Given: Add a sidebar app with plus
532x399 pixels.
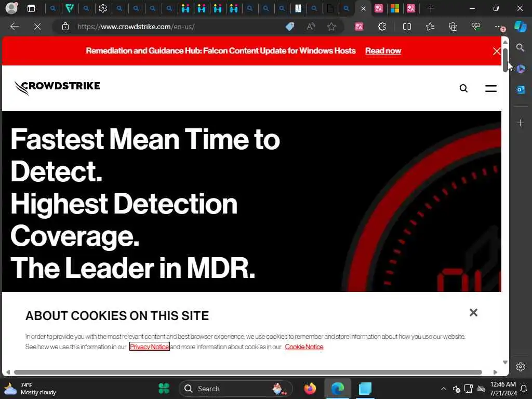Looking at the screenshot, I should [520, 123].
